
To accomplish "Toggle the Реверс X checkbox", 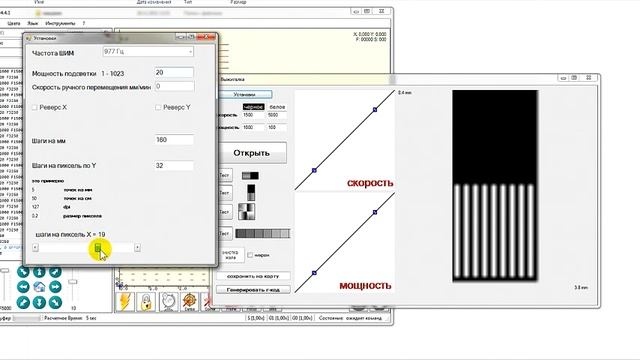I will (x=35, y=107).
